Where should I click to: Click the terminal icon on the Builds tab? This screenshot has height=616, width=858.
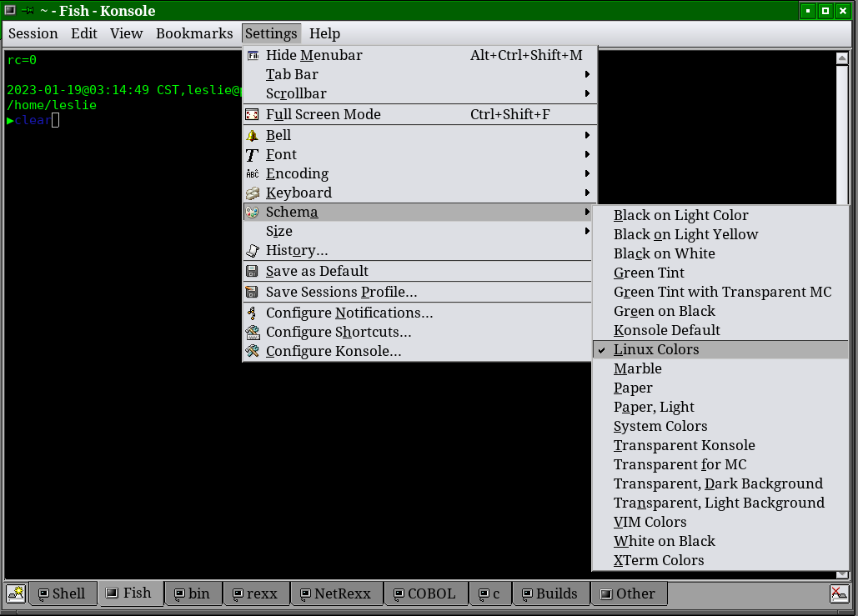click(x=528, y=594)
